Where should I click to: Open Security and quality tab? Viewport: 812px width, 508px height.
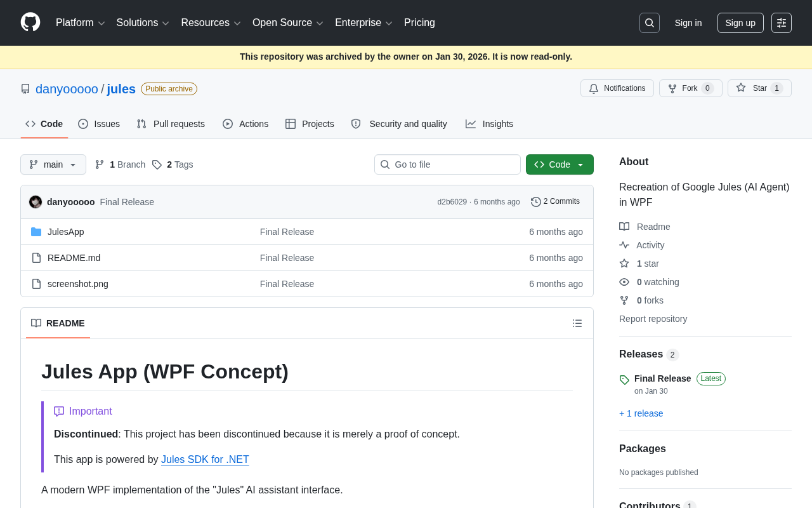(x=399, y=124)
